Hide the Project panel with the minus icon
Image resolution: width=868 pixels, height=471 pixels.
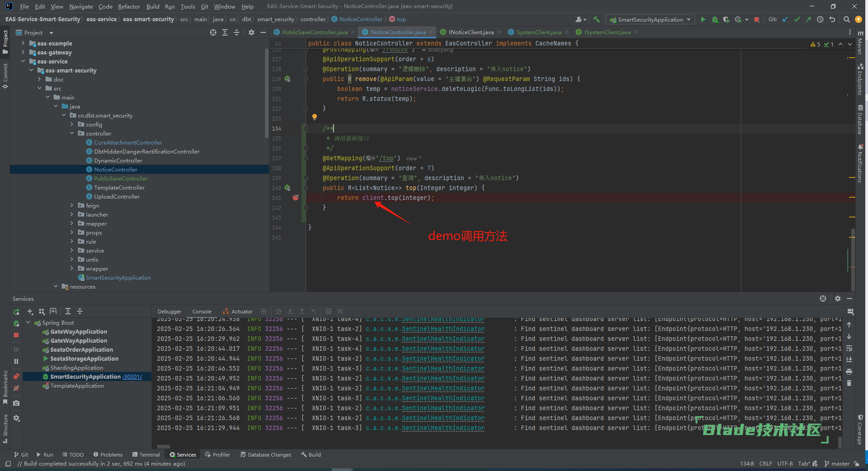(x=263, y=32)
